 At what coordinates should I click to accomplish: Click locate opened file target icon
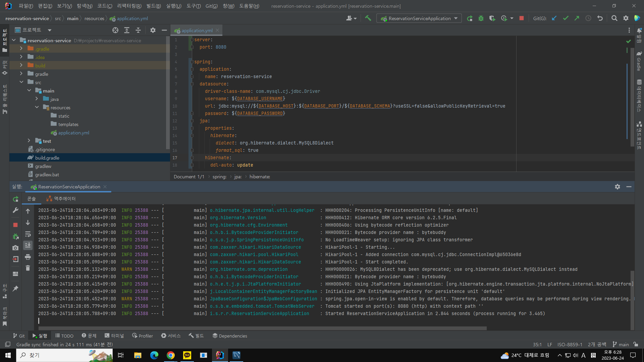[115, 30]
